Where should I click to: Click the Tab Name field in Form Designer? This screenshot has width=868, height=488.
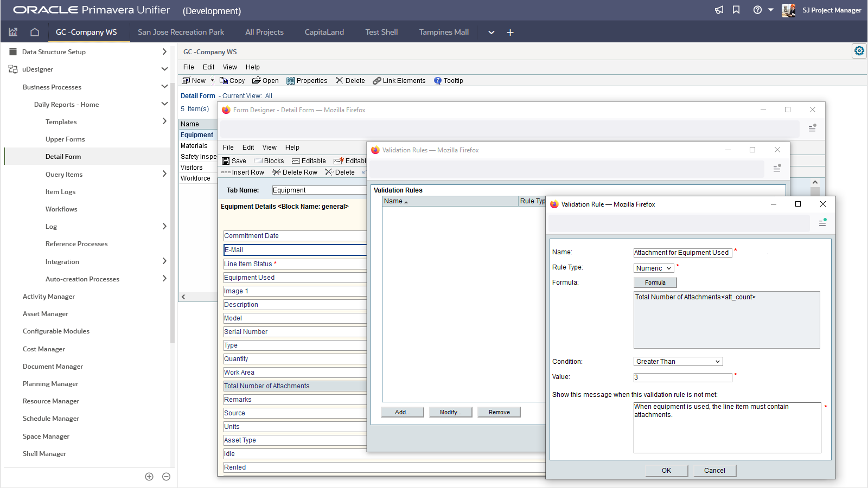320,190
